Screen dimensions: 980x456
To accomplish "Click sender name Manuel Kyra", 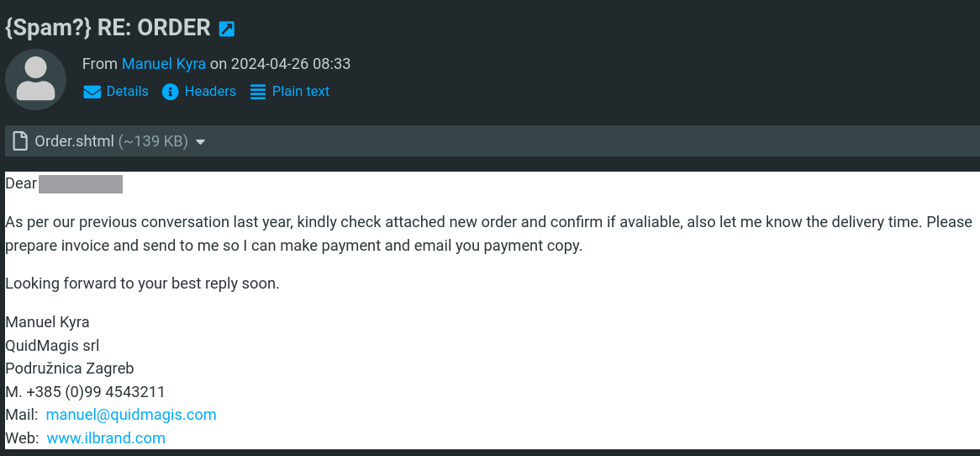I will [x=164, y=64].
